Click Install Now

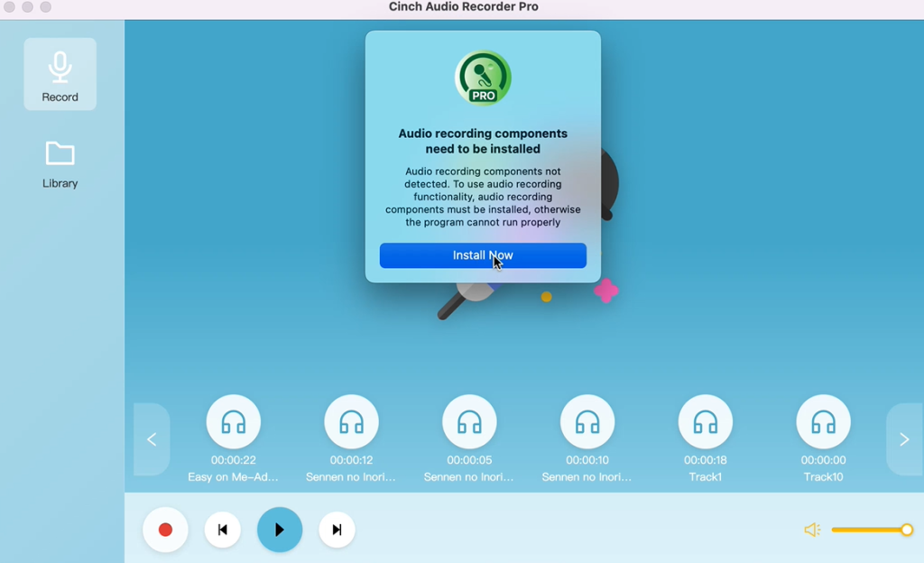(x=483, y=255)
